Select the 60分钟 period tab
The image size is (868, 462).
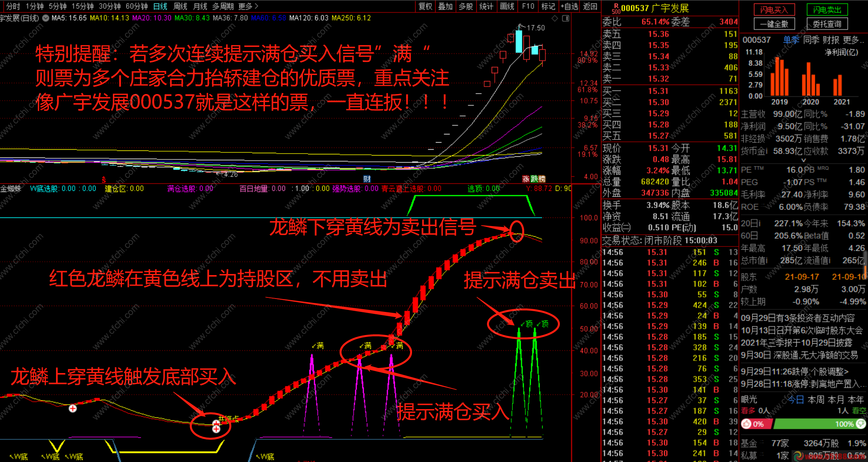point(136,6)
